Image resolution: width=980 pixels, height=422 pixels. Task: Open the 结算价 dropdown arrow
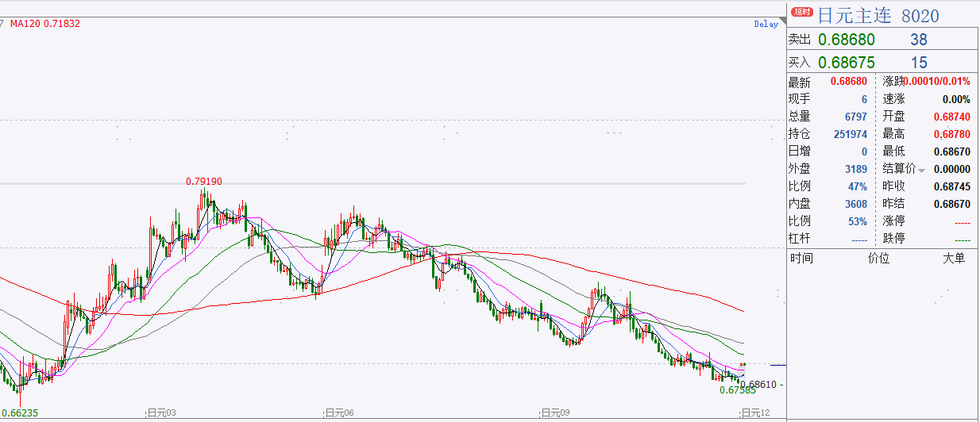(922, 170)
